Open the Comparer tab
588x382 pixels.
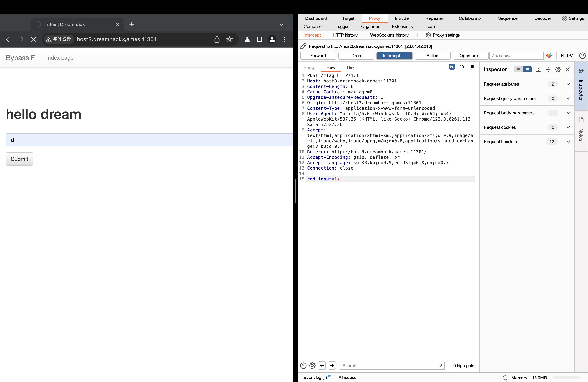tap(313, 26)
